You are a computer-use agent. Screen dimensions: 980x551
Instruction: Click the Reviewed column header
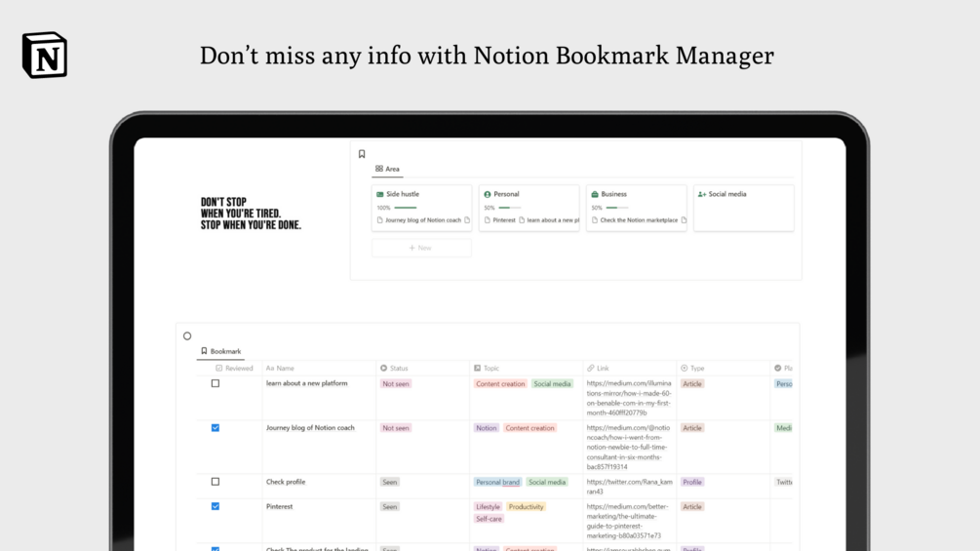234,368
